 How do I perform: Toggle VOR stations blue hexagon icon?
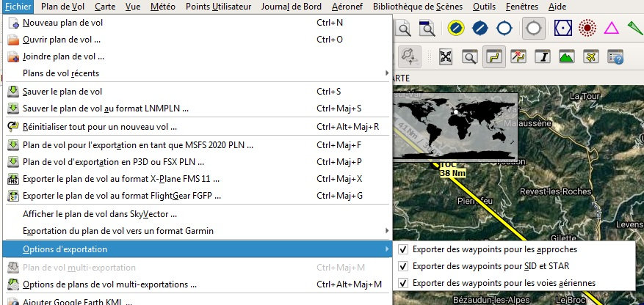(563, 29)
